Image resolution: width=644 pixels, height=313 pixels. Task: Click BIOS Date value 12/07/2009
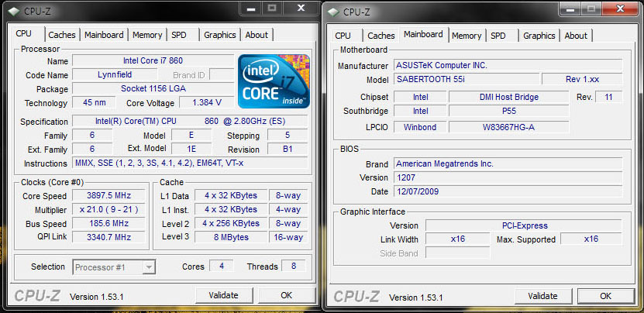(x=508, y=191)
